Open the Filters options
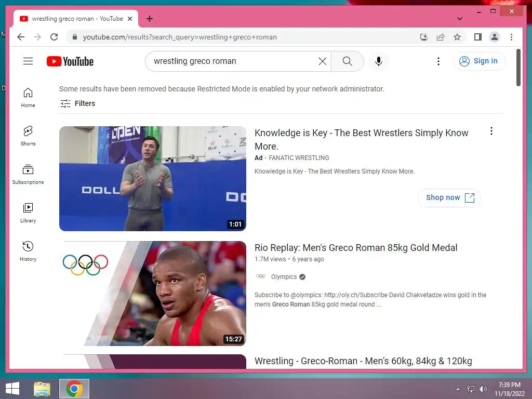The height and width of the screenshot is (399, 532). [x=78, y=103]
